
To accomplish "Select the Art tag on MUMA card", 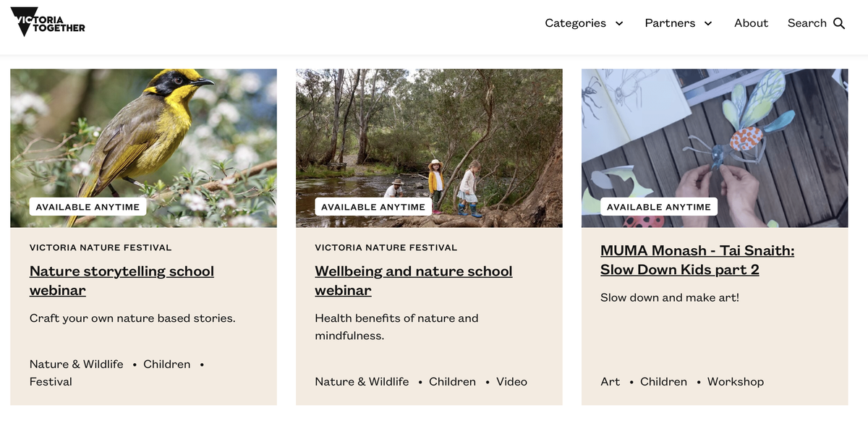I will click(x=610, y=381).
